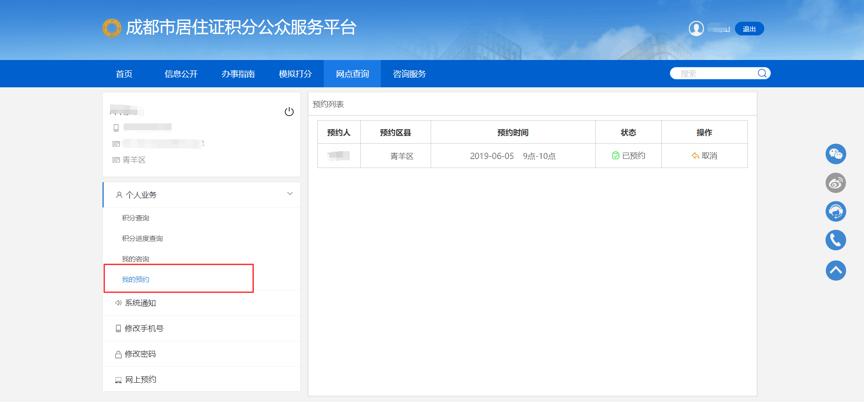Screen dimensions: 864x402
Task: Click the WeChat icon on right sidebar
Action: click(x=835, y=153)
